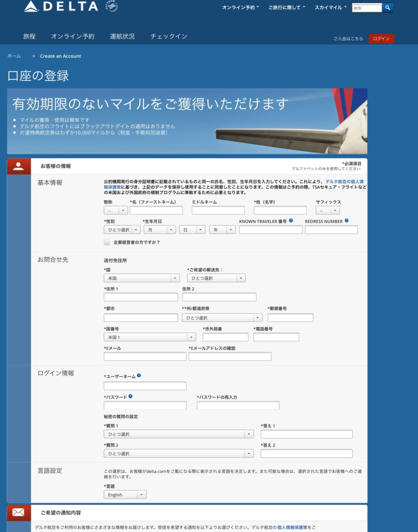
Task: Go to the オンライン予約 navigation tab
Action: [x=73, y=36]
